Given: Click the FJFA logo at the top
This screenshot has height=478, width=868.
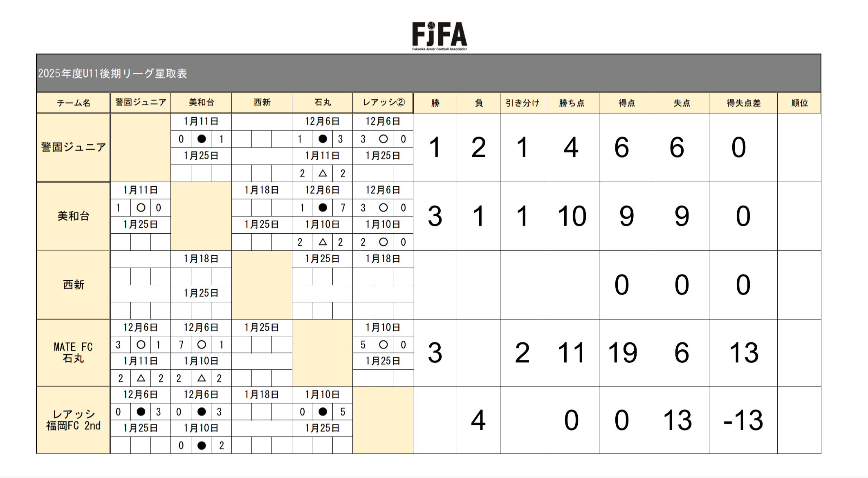Looking at the screenshot, I should tap(440, 36).
